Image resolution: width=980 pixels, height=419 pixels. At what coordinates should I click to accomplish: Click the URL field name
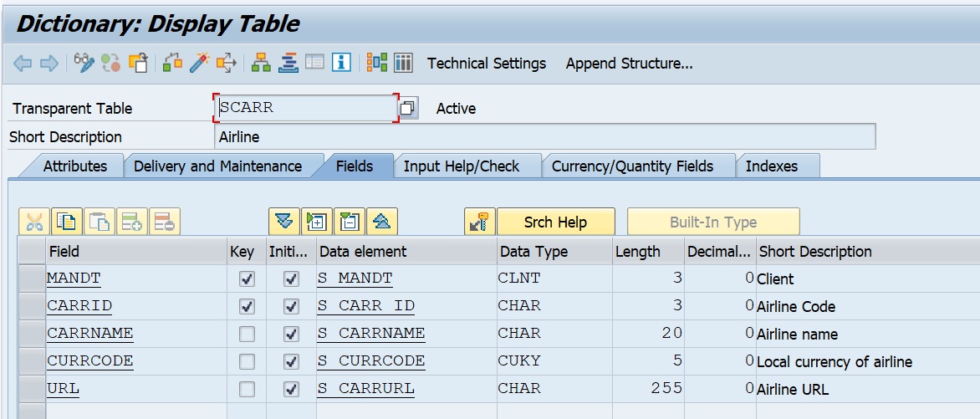(x=63, y=389)
